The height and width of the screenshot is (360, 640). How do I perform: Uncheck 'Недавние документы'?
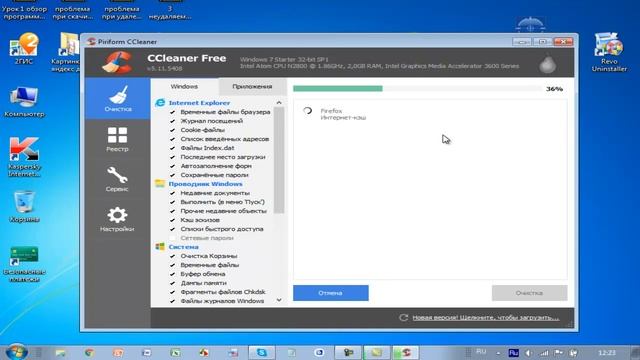coord(172,193)
